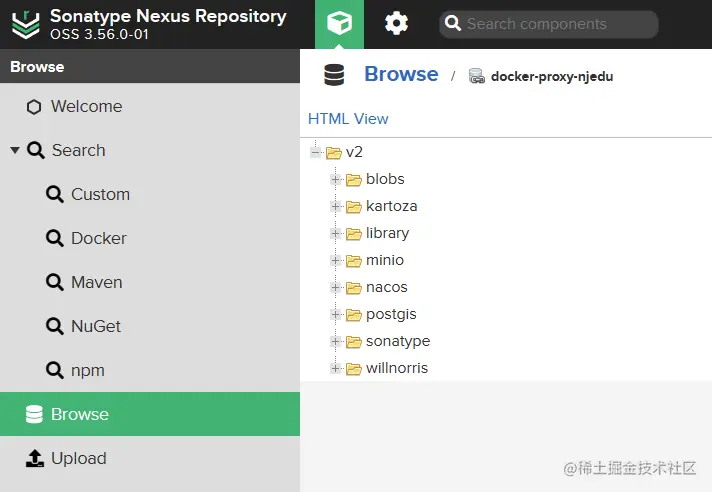The width and height of the screenshot is (712, 492).
Task: Click the v2 folder icon
Action: pyautogui.click(x=334, y=153)
